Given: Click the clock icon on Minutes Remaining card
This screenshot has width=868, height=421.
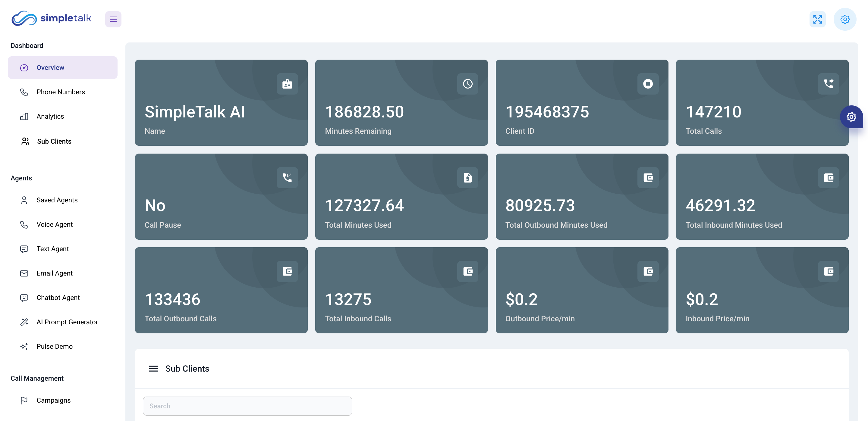Looking at the screenshot, I should pos(467,84).
